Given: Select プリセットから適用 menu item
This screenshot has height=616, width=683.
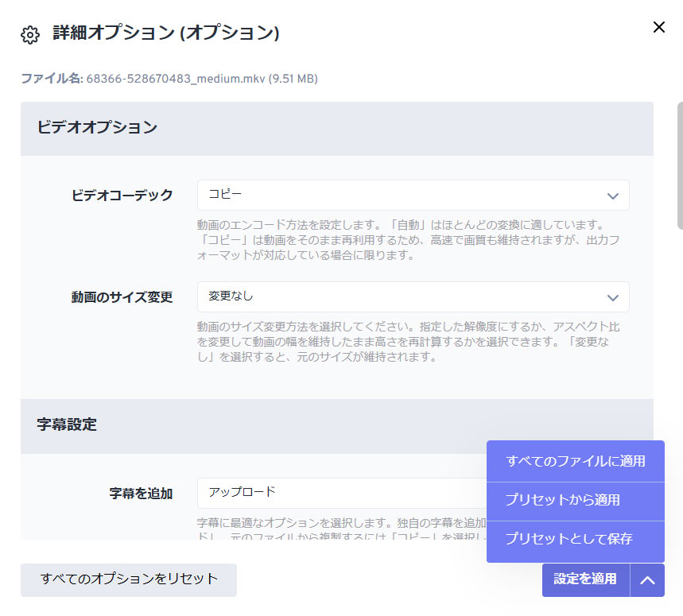Looking at the screenshot, I should [576, 500].
